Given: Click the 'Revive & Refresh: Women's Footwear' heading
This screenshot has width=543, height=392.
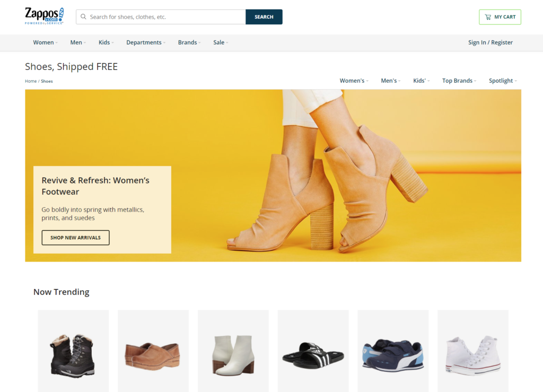Looking at the screenshot, I should pyautogui.click(x=95, y=186).
